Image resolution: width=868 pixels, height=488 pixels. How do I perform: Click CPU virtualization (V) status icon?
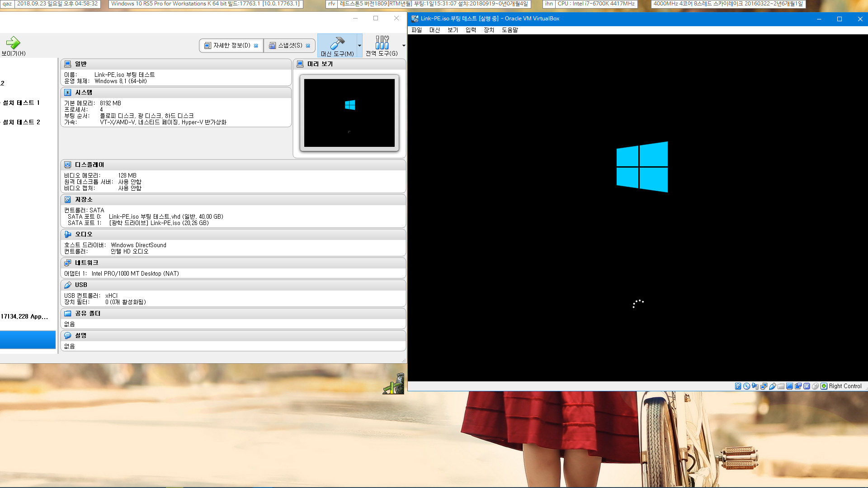pyautogui.click(x=807, y=386)
